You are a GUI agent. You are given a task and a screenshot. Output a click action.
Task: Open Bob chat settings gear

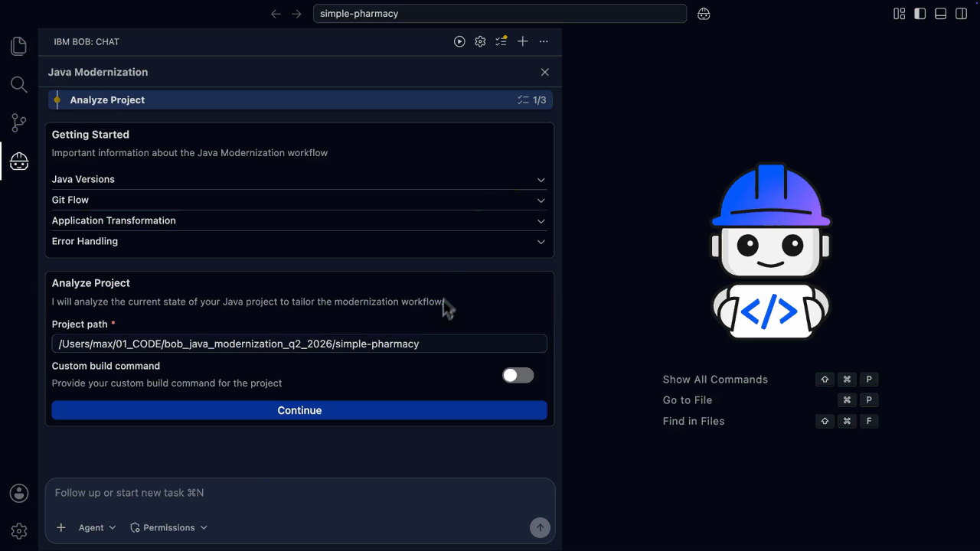pyautogui.click(x=480, y=42)
